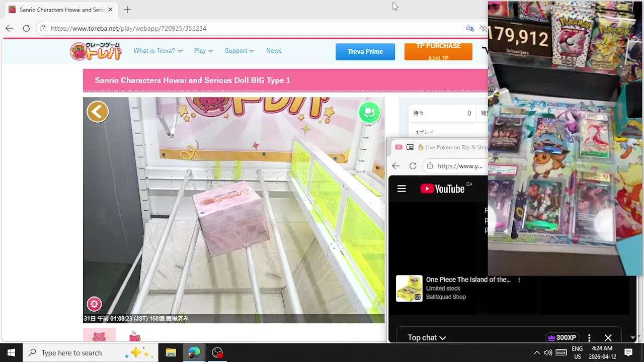Viewport: 644px width, 362px height.
Task: Select the second small pink prize thumbnail
Action: [134, 336]
